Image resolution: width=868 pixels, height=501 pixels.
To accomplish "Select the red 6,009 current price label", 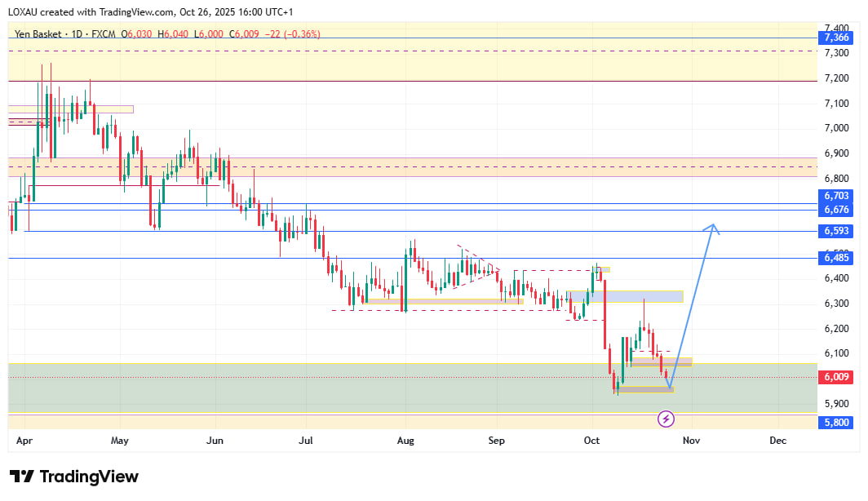I will point(836,377).
